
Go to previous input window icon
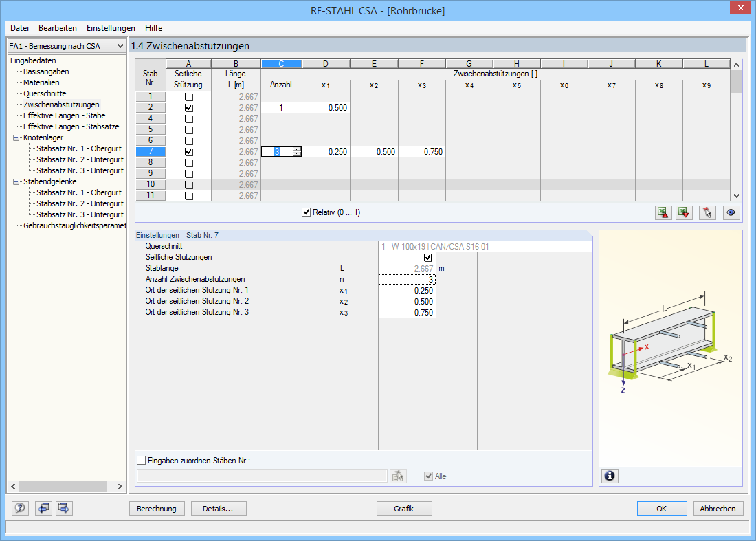43,508
